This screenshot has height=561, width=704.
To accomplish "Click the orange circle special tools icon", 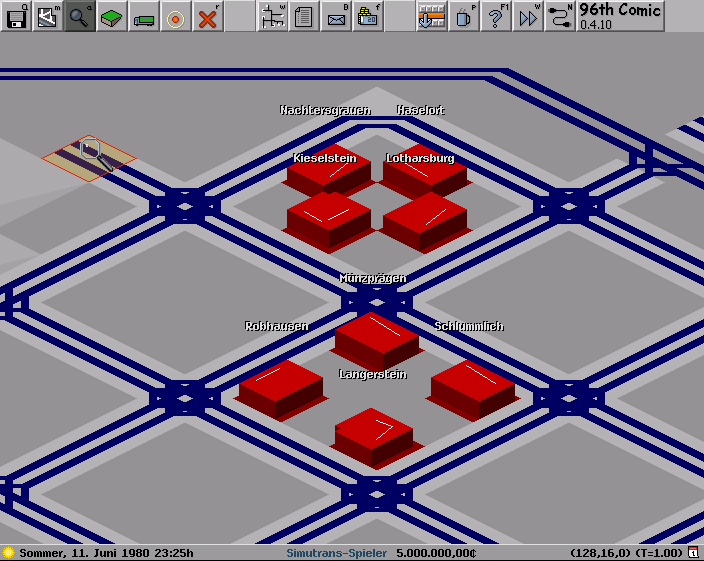I will click(x=176, y=16).
